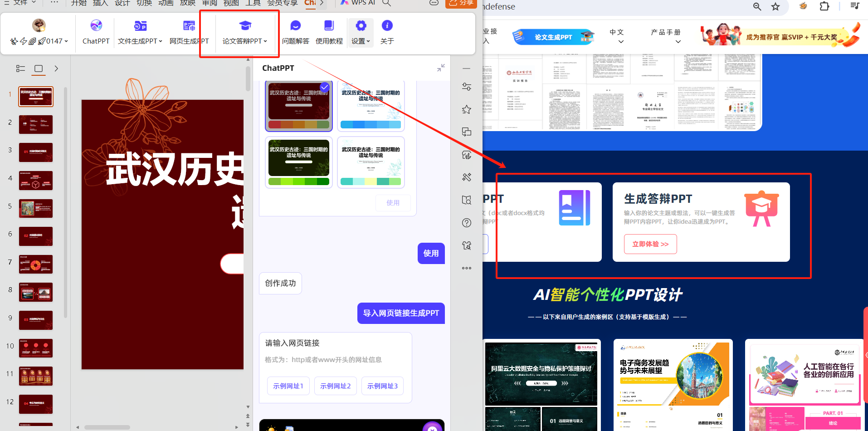The image size is (868, 431).
Task: Expand slide panel with right chevron
Action: pos(56,69)
